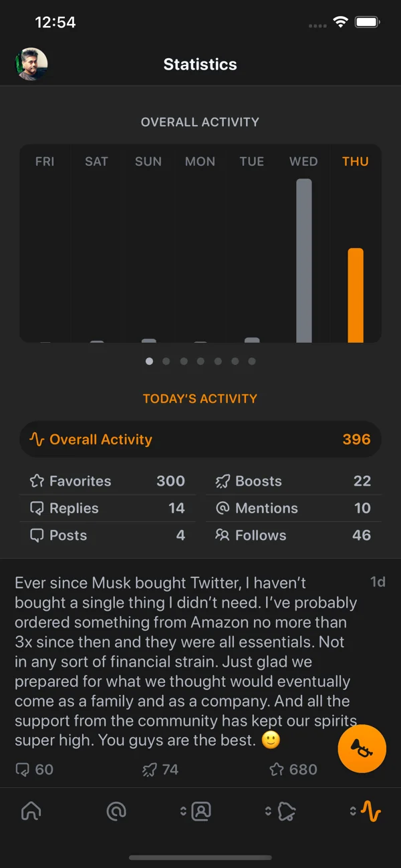This screenshot has height=868, width=401.
Task: Expand the chevrons beside the activity tab
Action: pos(353,811)
